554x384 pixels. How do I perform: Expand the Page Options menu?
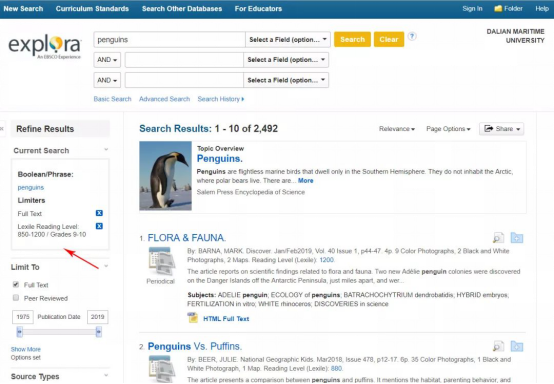pyautogui.click(x=448, y=129)
